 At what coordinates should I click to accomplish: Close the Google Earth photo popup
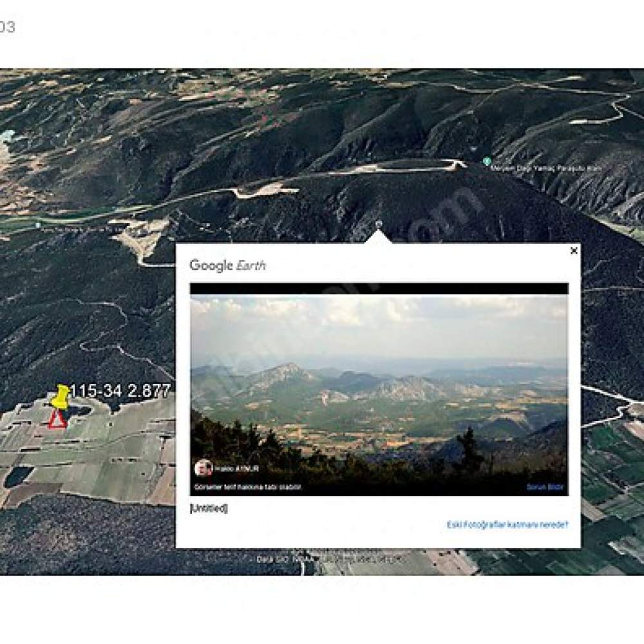click(x=574, y=251)
